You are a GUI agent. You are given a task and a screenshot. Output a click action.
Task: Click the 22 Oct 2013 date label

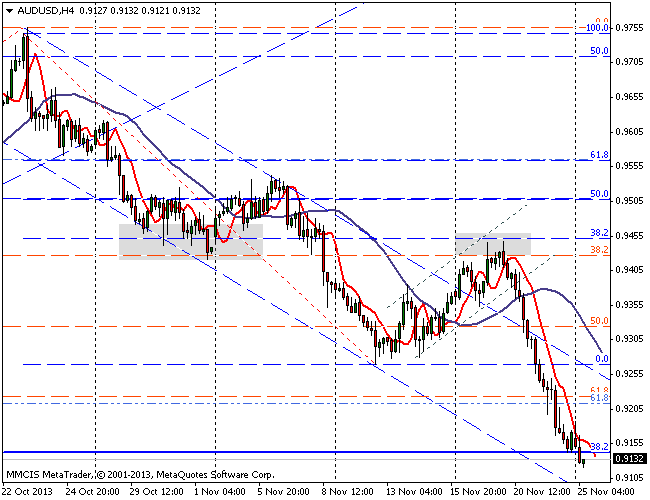coord(27,492)
